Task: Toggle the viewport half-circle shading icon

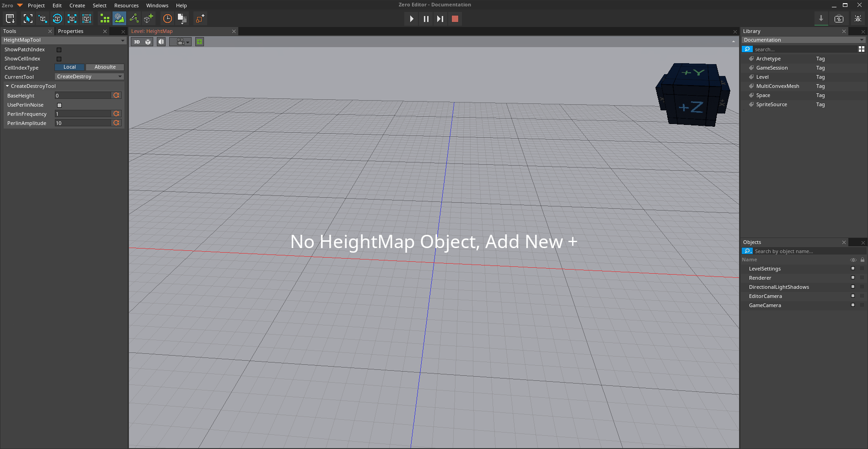Action: click(161, 42)
